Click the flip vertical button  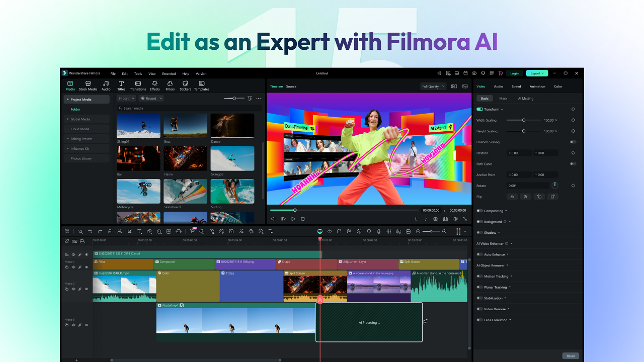click(526, 197)
